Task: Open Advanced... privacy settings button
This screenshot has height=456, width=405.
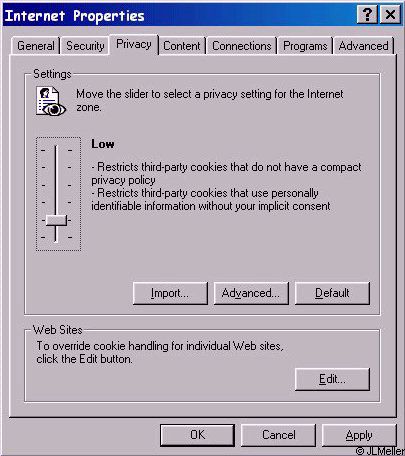Action: (251, 293)
